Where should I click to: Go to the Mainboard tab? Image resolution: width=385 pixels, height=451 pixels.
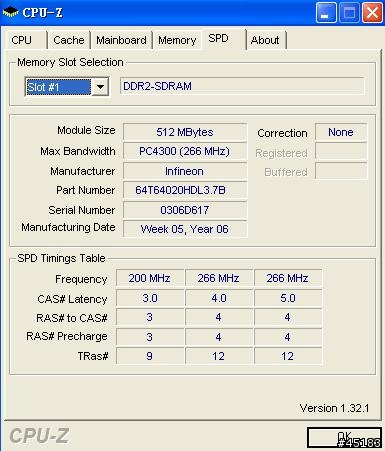(121, 40)
